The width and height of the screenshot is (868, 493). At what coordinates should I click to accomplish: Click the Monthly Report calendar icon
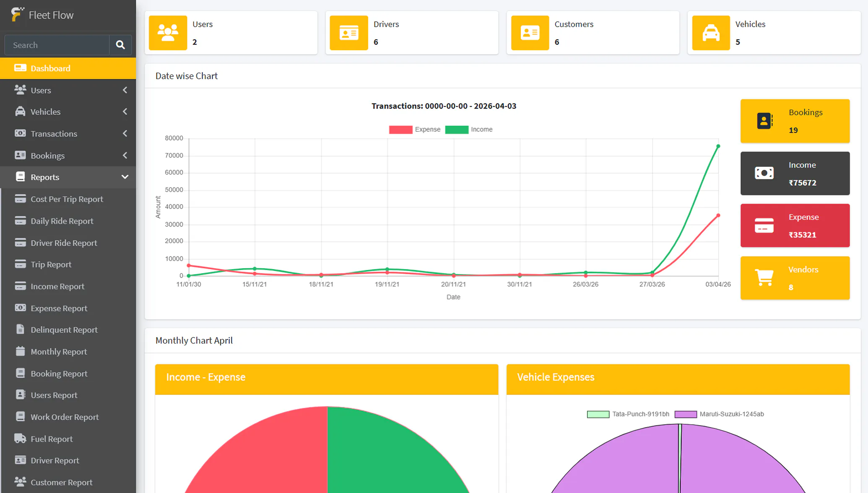click(x=20, y=351)
